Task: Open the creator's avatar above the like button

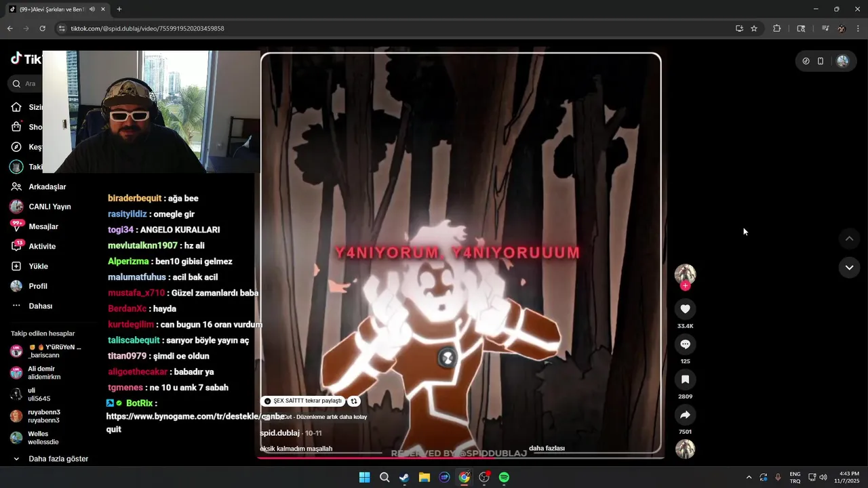Action: tap(685, 274)
